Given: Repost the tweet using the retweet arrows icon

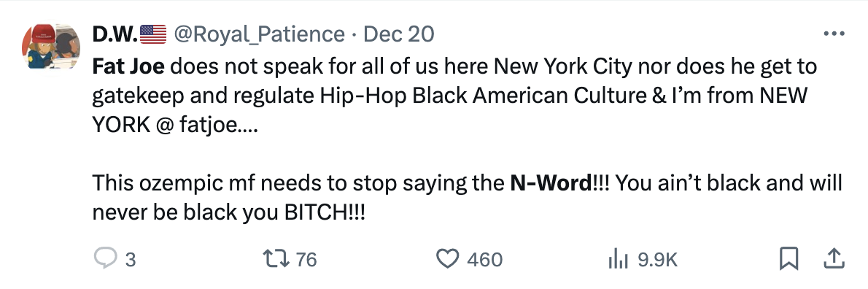Looking at the screenshot, I should point(275,258).
